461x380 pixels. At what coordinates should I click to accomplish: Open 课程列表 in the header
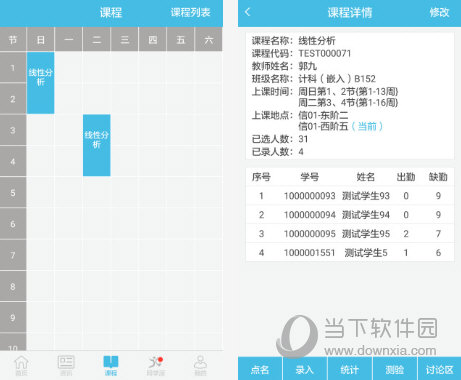point(191,13)
